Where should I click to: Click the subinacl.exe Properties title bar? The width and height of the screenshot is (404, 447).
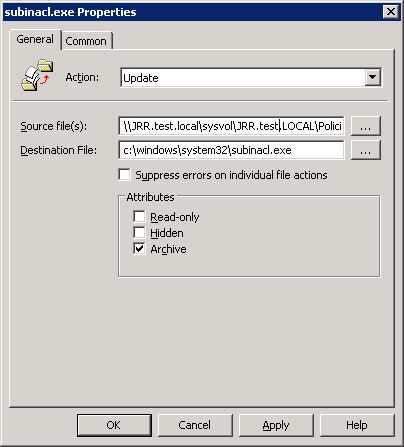[193, 12]
